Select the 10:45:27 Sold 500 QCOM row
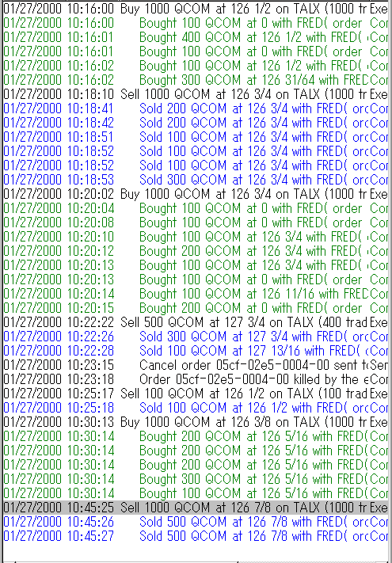The width and height of the screenshot is (392, 563). pos(196,536)
